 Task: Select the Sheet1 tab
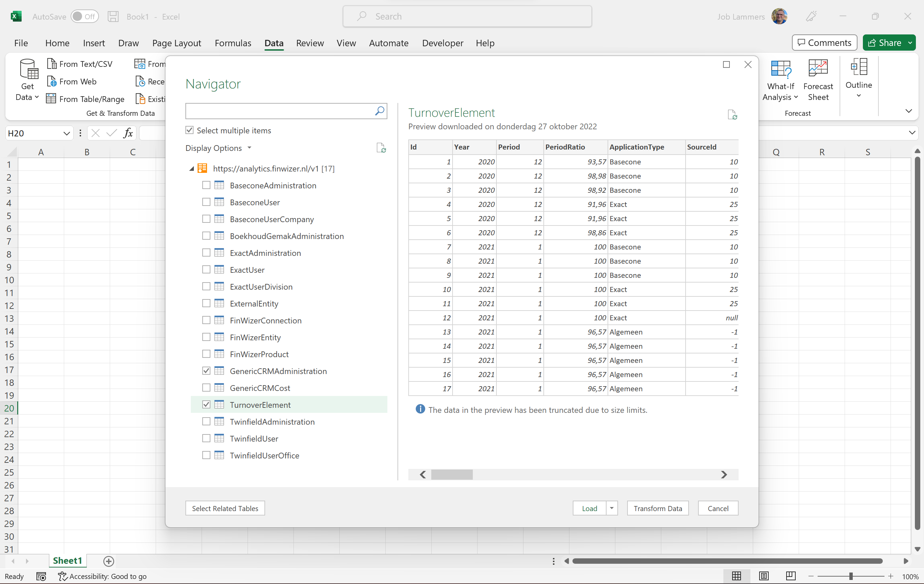(67, 561)
